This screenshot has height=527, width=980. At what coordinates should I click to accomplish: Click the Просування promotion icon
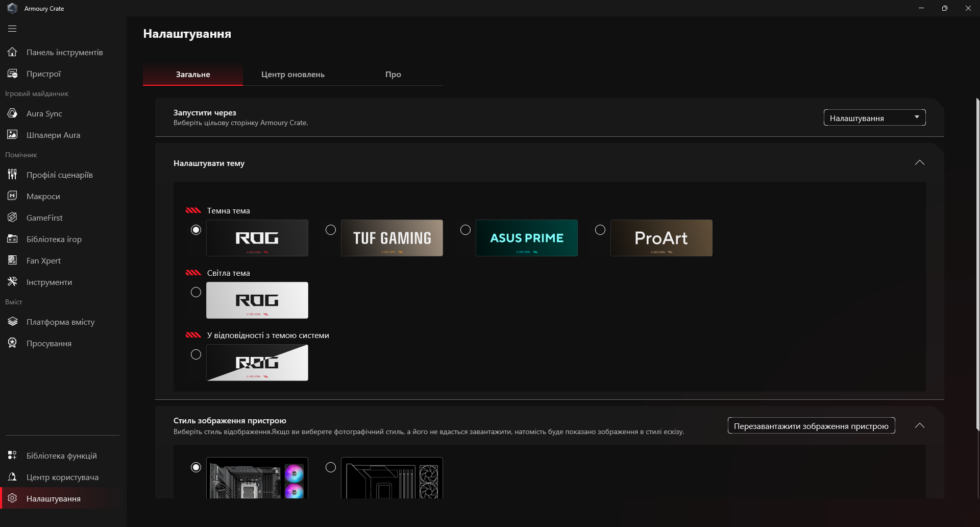pos(12,343)
